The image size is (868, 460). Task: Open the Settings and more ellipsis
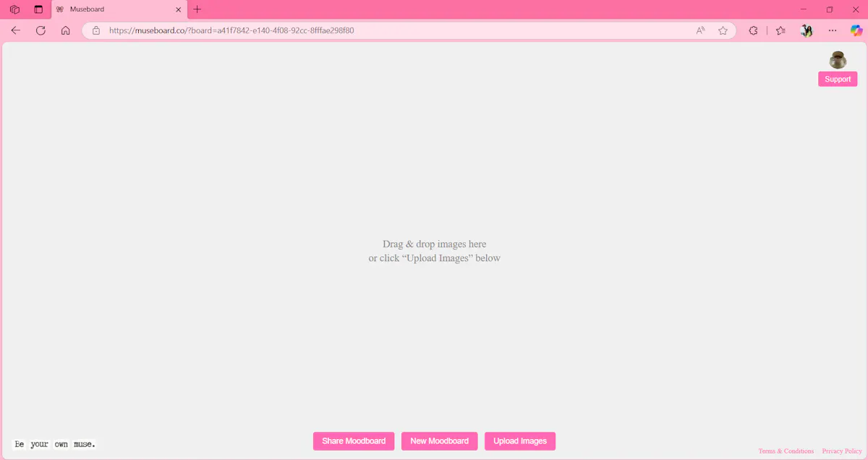(x=833, y=30)
